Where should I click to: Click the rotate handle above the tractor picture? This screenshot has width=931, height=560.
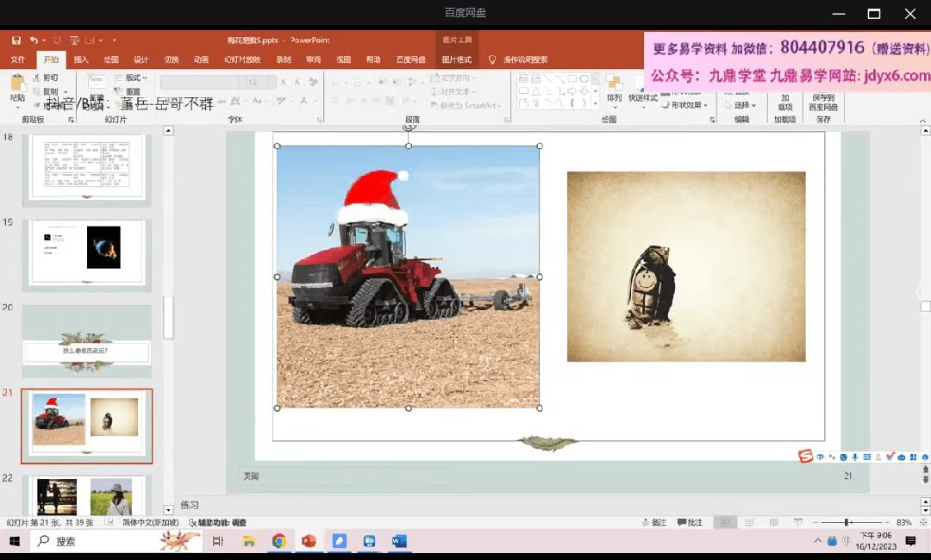click(409, 126)
